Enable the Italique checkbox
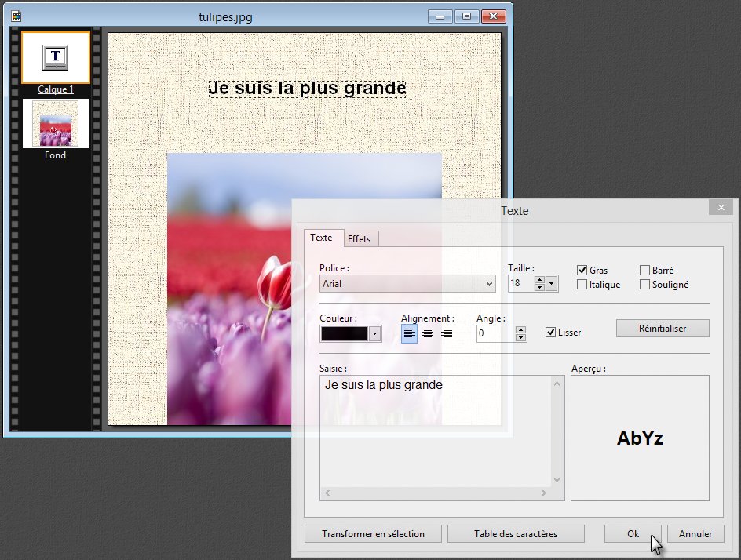The height and width of the screenshot is (560, 741). click(582, 285)
